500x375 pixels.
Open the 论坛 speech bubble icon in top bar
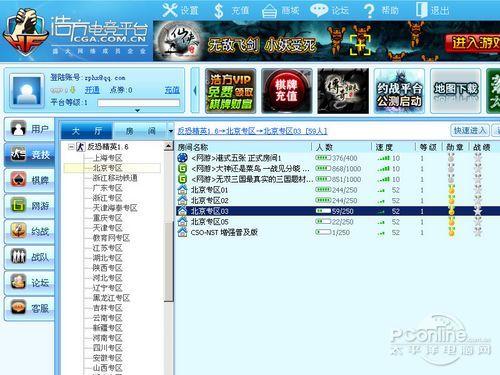pyautogui.click(x=319, y=11)
